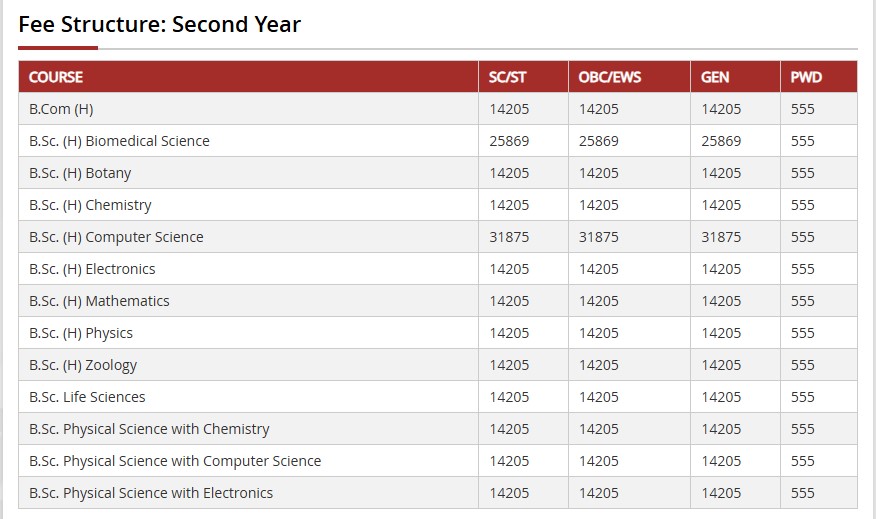This screenshot has height=519, width=876.
Task: Click the B.Sc. (H) Physics row label
Action: (81, 333)
